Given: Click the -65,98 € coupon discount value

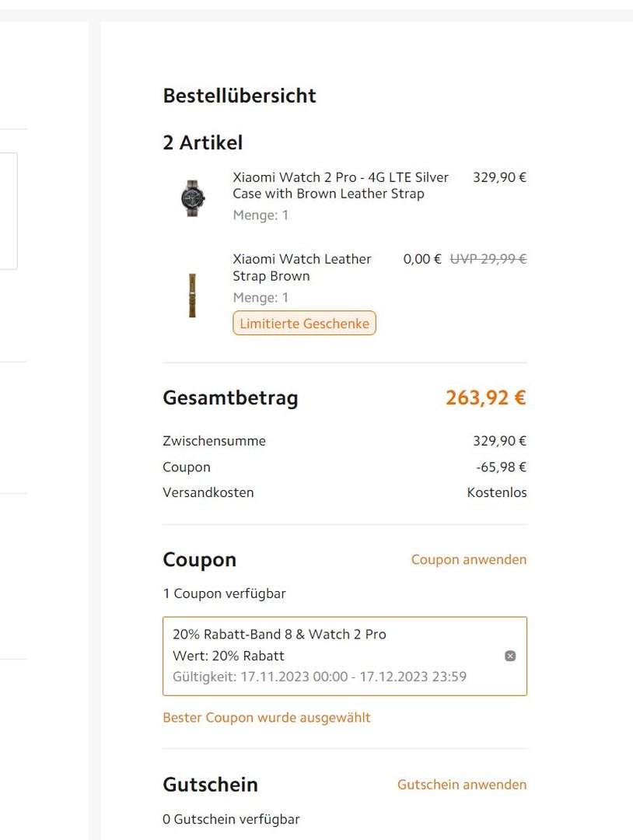Looking at the screenshot, I should (x=501, y=467).
